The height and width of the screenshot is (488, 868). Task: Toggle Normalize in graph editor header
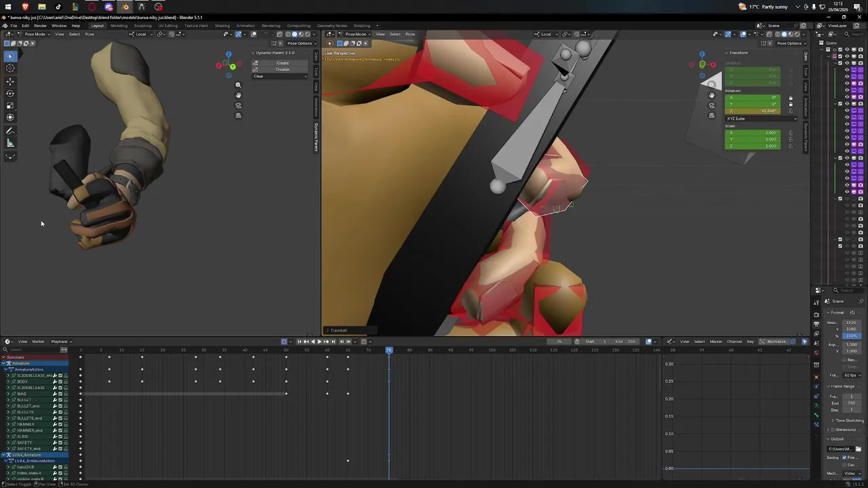click(777, 342)
